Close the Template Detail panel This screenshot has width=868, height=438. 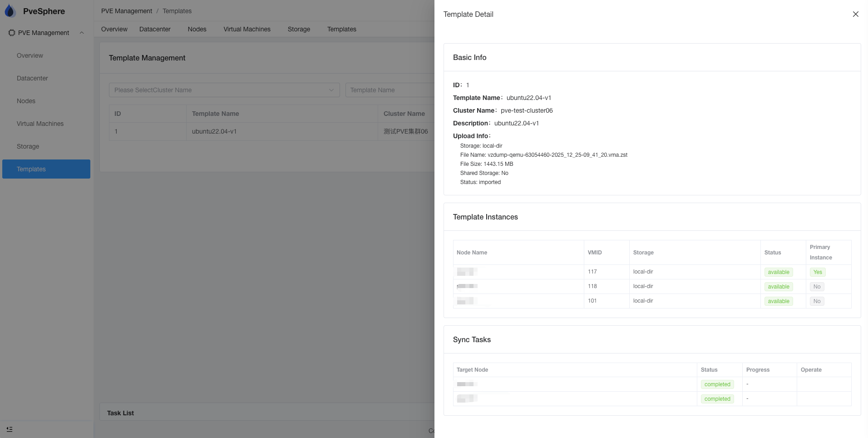[x=855, y=14]
